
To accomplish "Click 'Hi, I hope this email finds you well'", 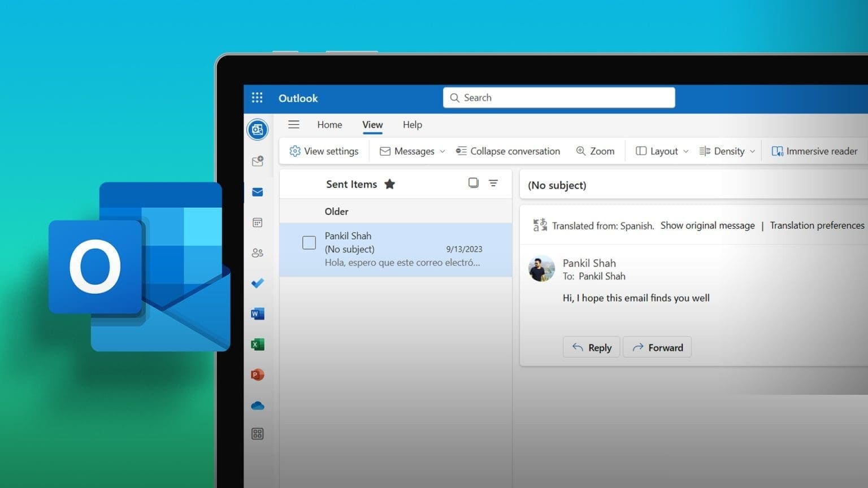I will tap(636, 298).
